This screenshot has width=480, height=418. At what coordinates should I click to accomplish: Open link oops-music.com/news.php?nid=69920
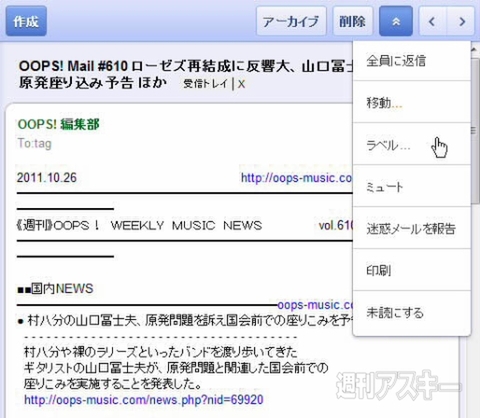144,399
